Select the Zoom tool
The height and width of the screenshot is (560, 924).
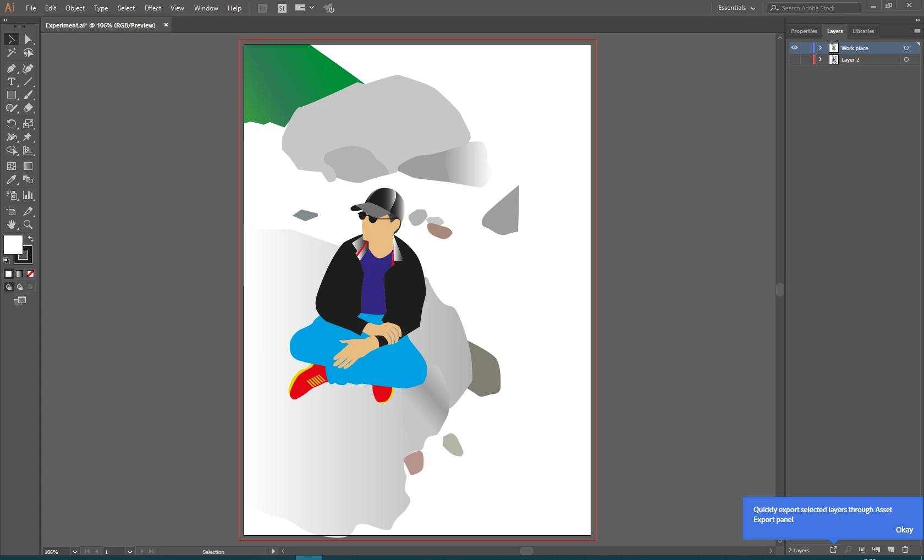pos(29,224)
